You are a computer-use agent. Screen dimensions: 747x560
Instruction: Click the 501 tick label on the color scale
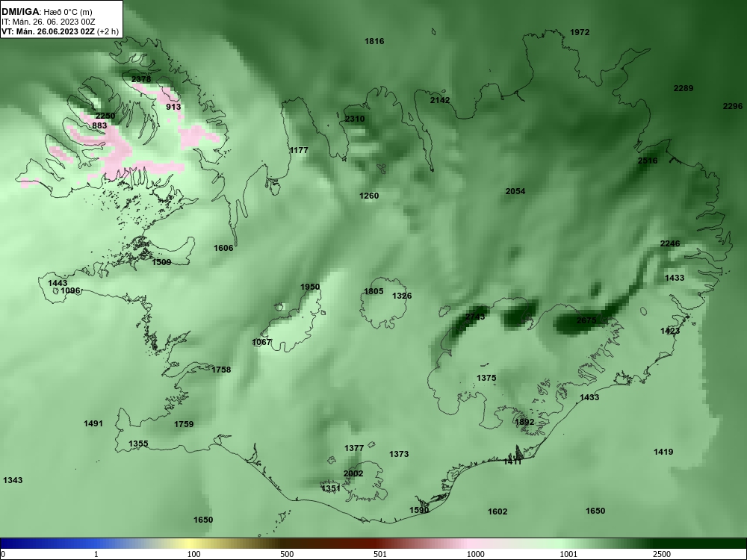pos(379,554)
